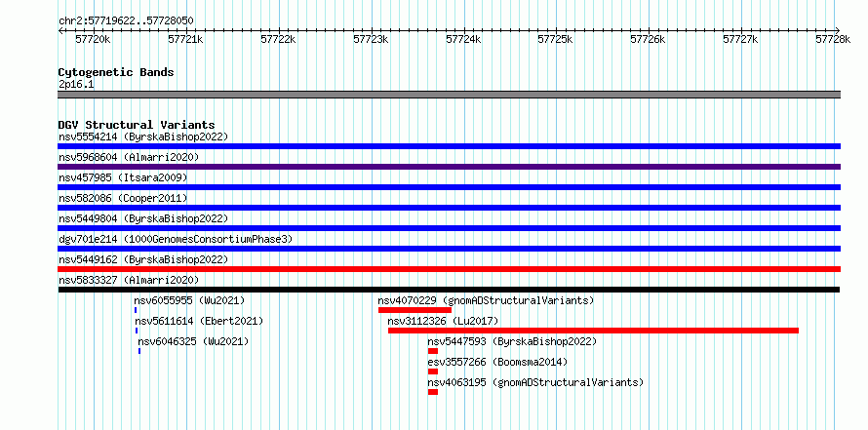This screenshot has width=868, height=430.
Task: Select the long red nsv3112326 bar
Action: pyautogui.click(x=593, y=331)
